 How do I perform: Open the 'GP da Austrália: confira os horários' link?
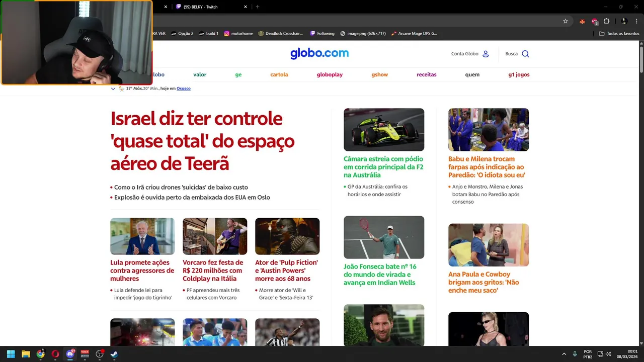(377, 190)
